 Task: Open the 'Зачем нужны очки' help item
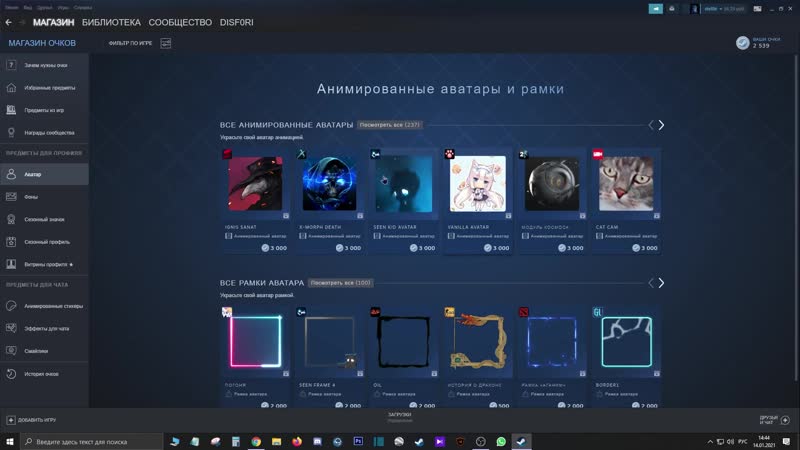(x=44, y=65)
